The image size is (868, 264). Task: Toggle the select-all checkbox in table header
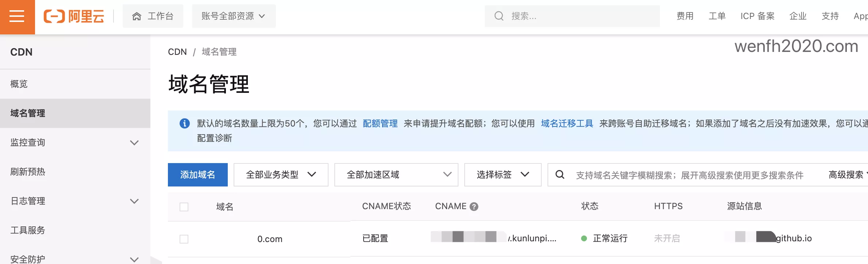tap(184, 207)
